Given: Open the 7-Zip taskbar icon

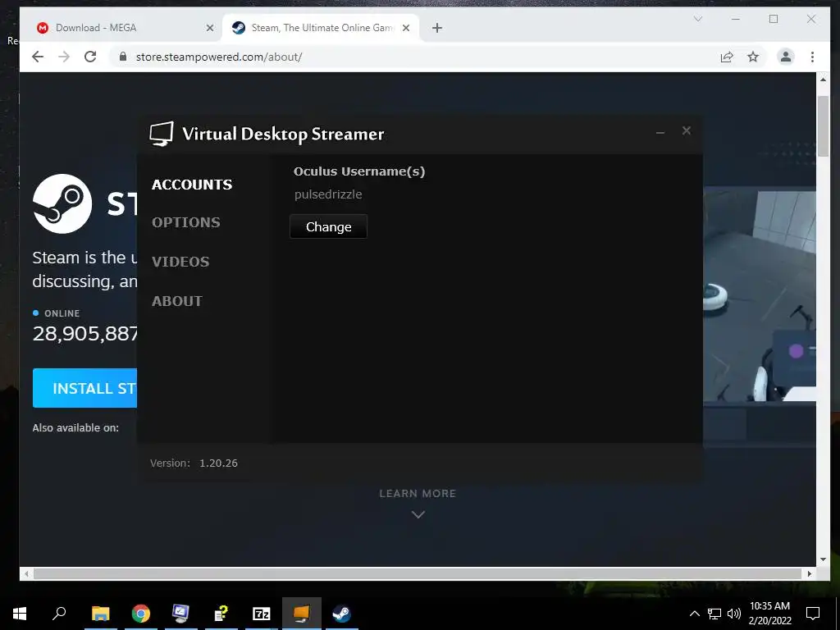Looking at the screenshot, I should (261, 614).
